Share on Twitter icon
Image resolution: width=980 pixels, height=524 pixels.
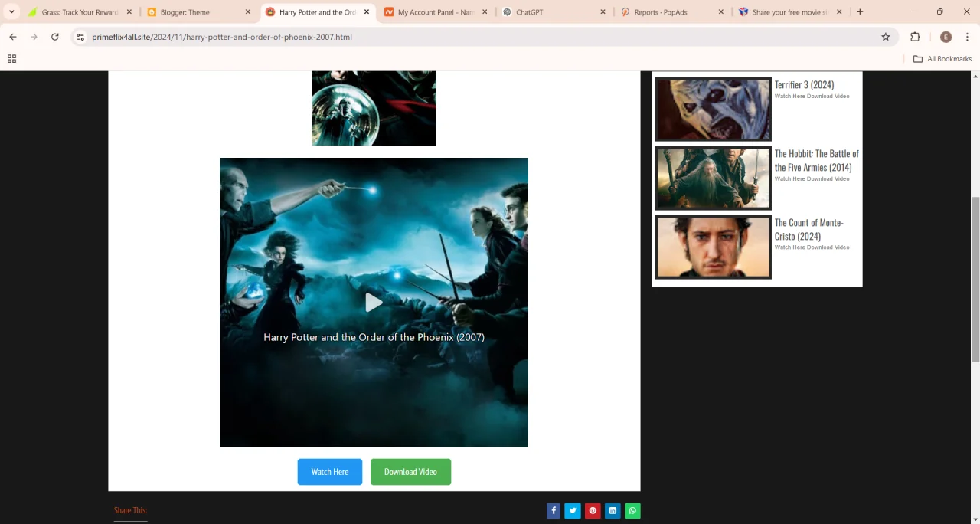point(573,511)
